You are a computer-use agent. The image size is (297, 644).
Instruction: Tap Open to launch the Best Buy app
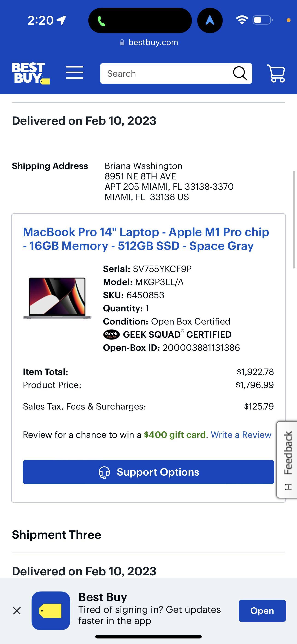(262, 611)
